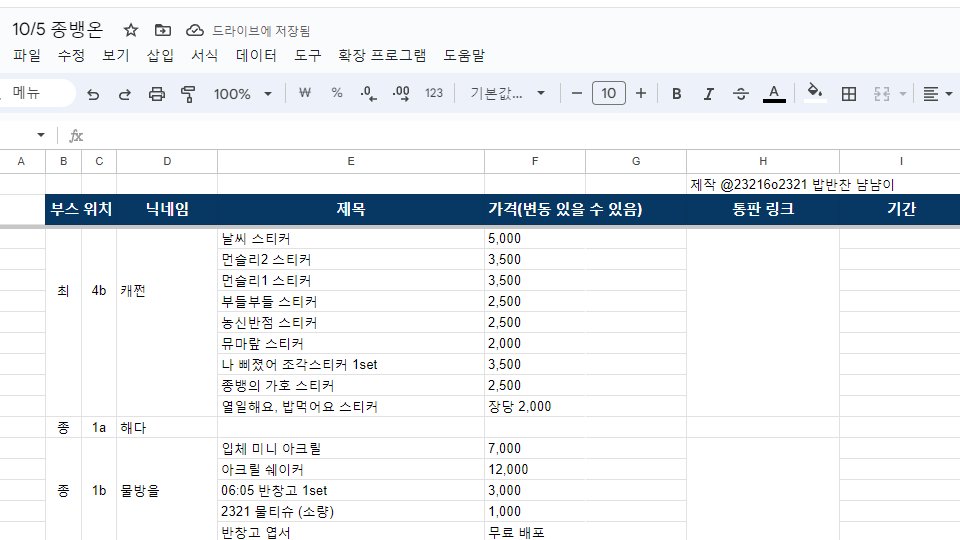Image resolution: width=960 pixels, height=540 pixels.
Task: Select the 아크릴 쉐이커 cell
Action: coord(351,470)
